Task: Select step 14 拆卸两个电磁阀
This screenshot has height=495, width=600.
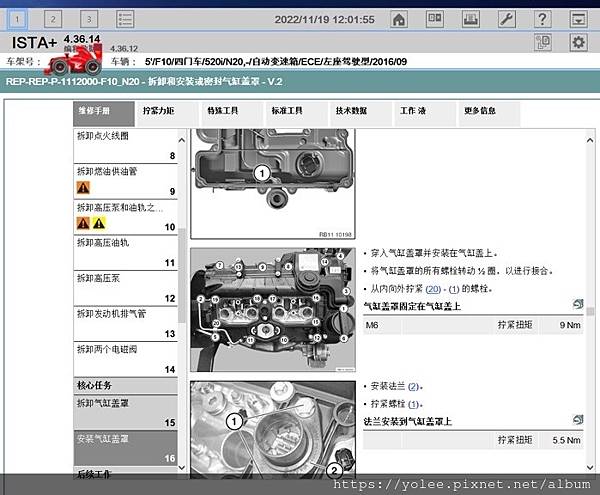Action: (126, 359)
